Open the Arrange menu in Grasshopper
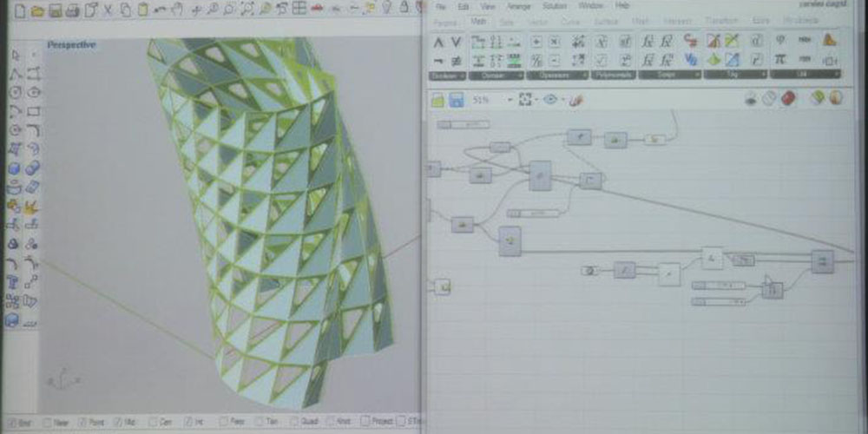The height and width of the screenshot is (434, 868). pyautogui.click(x=517, y=5)
